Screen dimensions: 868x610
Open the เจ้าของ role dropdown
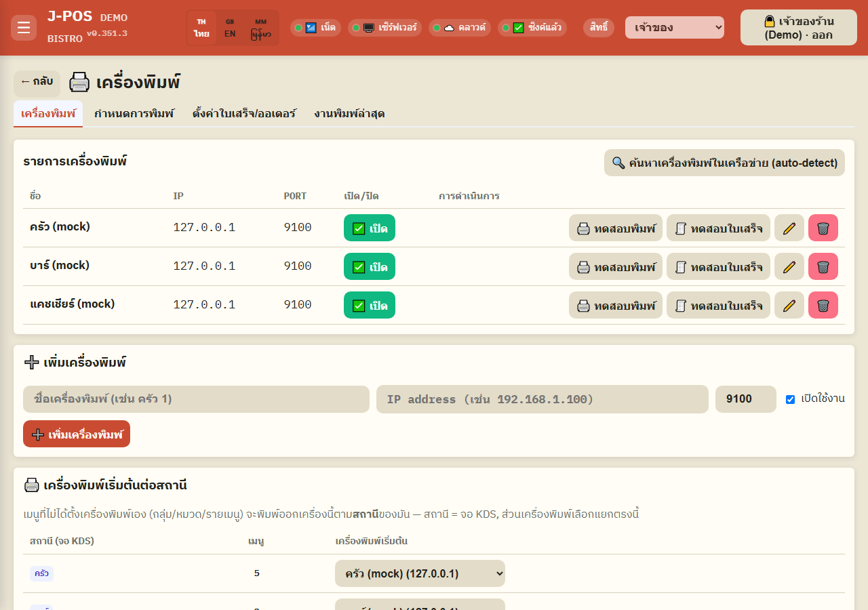click(x=675, y=28)
